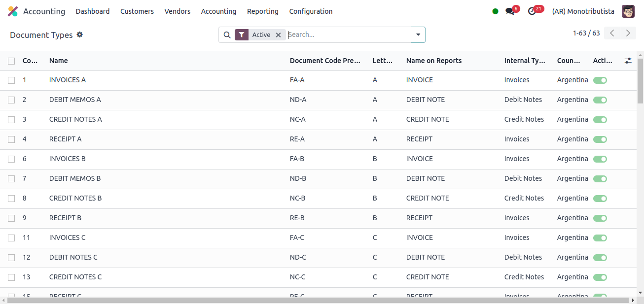Disable the Active toggle for CREDIT NOTES B
This screenshot has height=304, width=644.
click(600, 199)
